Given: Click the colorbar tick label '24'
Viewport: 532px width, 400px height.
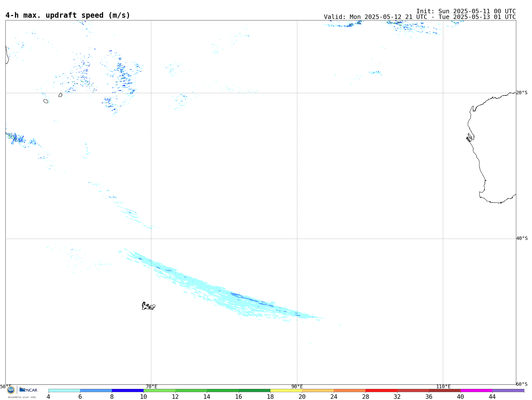Looking at the screenshot, I should tap(334, 397).
